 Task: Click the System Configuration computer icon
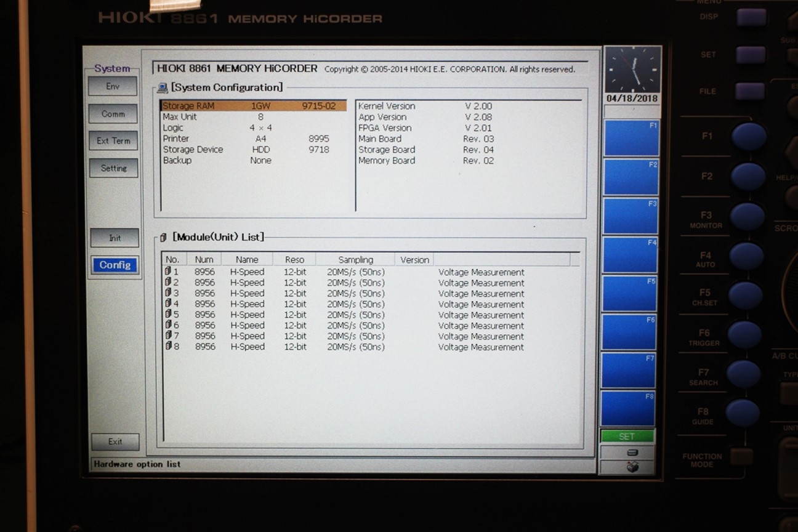163,88
